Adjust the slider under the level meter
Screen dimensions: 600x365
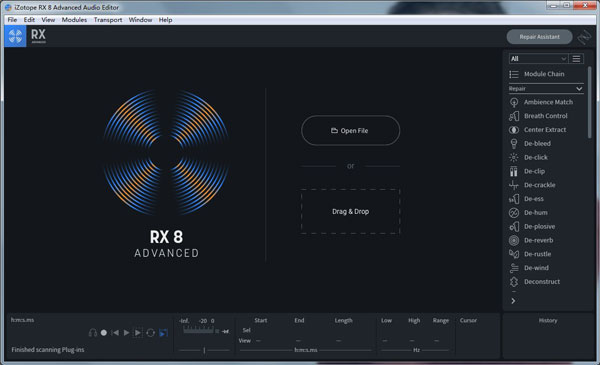click(x=204, y=350)
